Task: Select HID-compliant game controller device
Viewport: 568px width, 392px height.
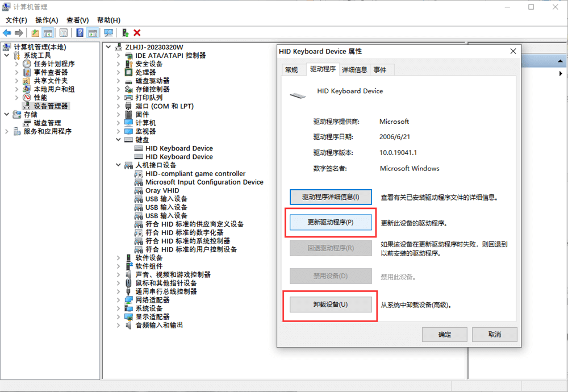Action: coord(195,174)
